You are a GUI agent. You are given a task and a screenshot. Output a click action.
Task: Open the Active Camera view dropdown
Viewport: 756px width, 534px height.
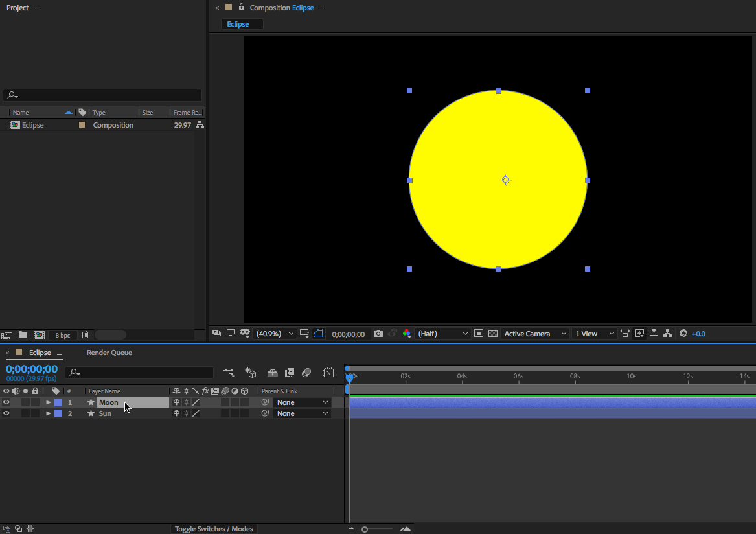[x=535, y=334]
